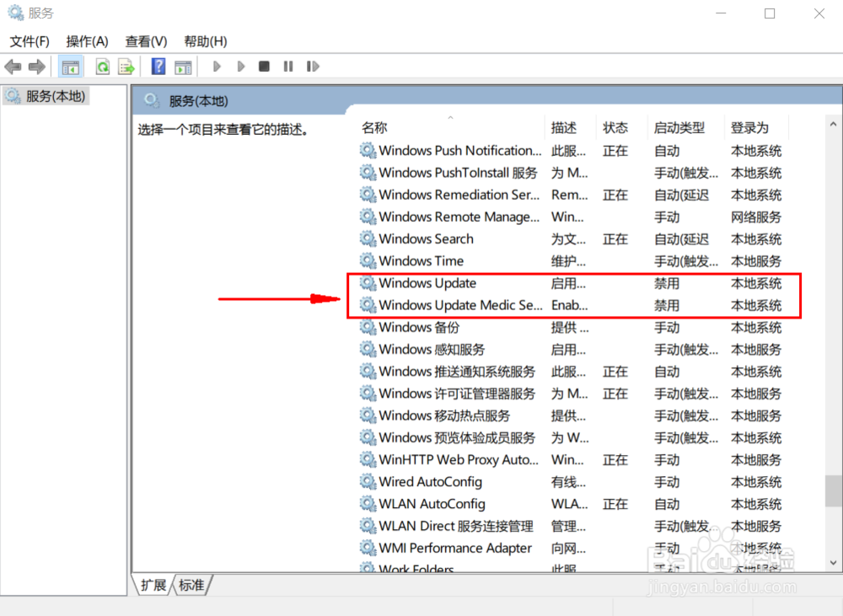Click gear icon of Windows 备份 row
Viewport: 843px width, 616px height.
pos(368,327)
